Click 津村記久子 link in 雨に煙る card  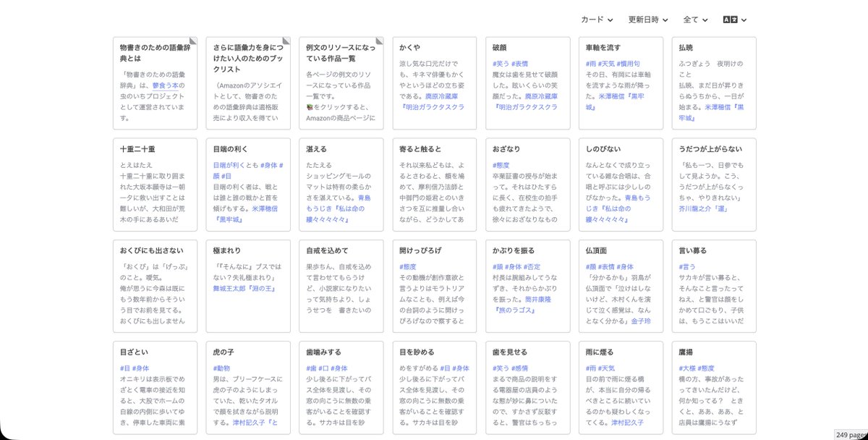(x=626, y=423)
